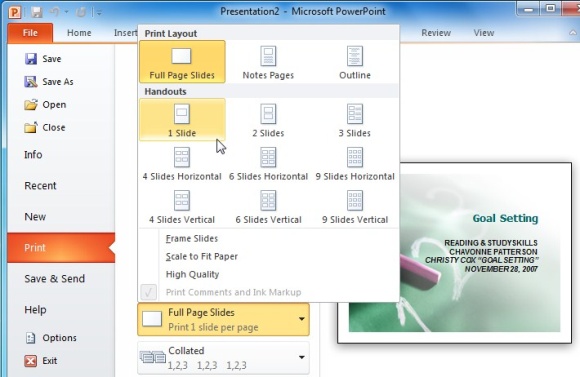Toggle Print Comments and Ink Markup
The height and width of the screenshot is (377, 580).
coord(268,292)
